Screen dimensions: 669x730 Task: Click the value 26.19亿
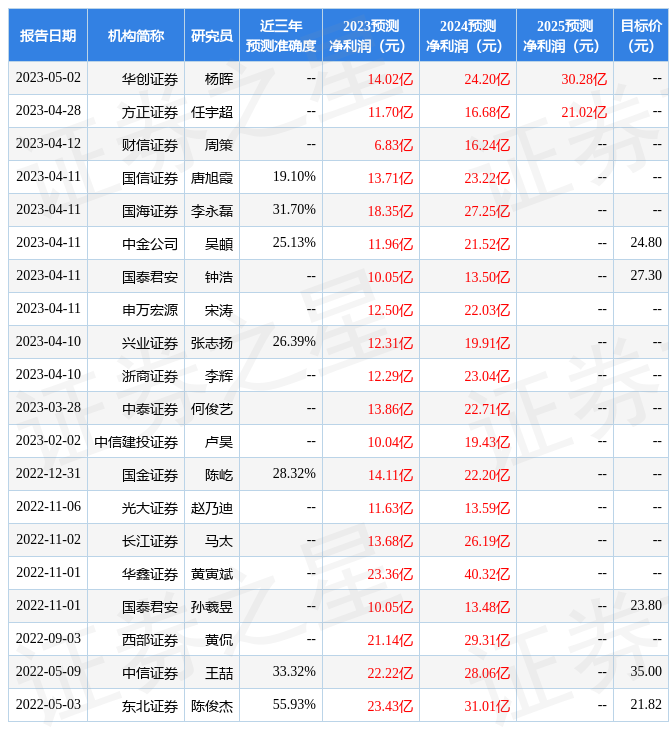pyautogui.click(x=487, y=542)
